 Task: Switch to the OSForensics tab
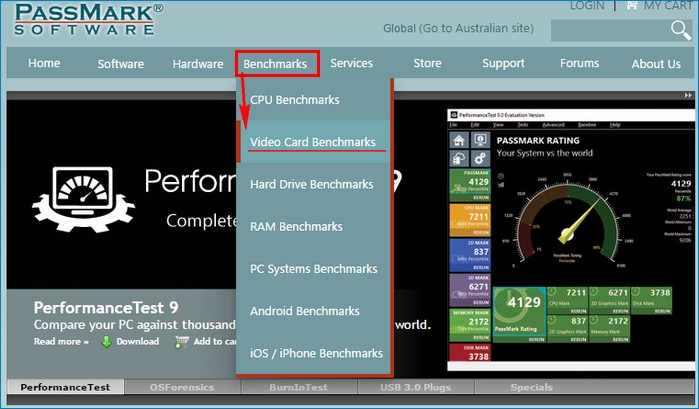pyautogui.click(x=182, y=387)
